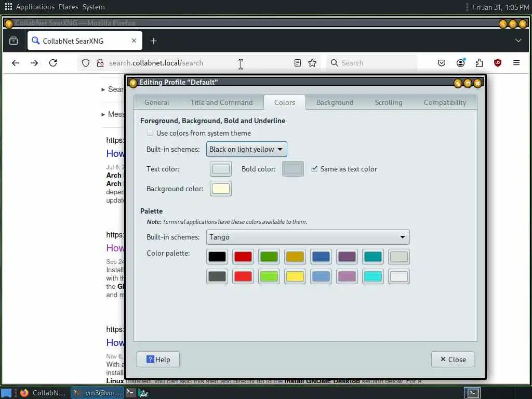Open Pocket save icon in Firefox

[442, 63]
